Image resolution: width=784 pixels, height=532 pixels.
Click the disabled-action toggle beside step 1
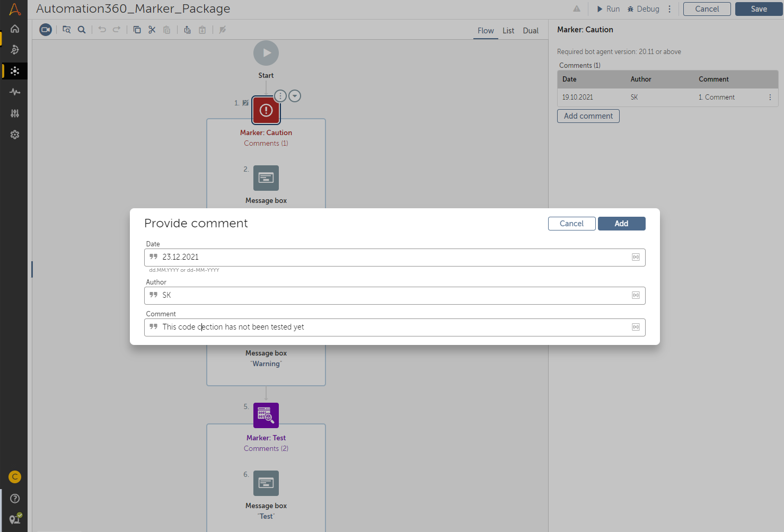point(245,103)
